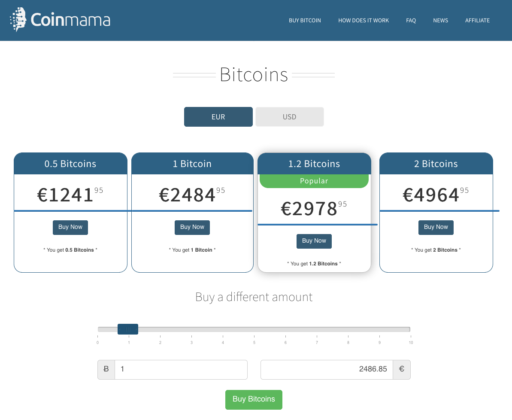Click the euro symbol beside price field

click(x=402, y=370)
